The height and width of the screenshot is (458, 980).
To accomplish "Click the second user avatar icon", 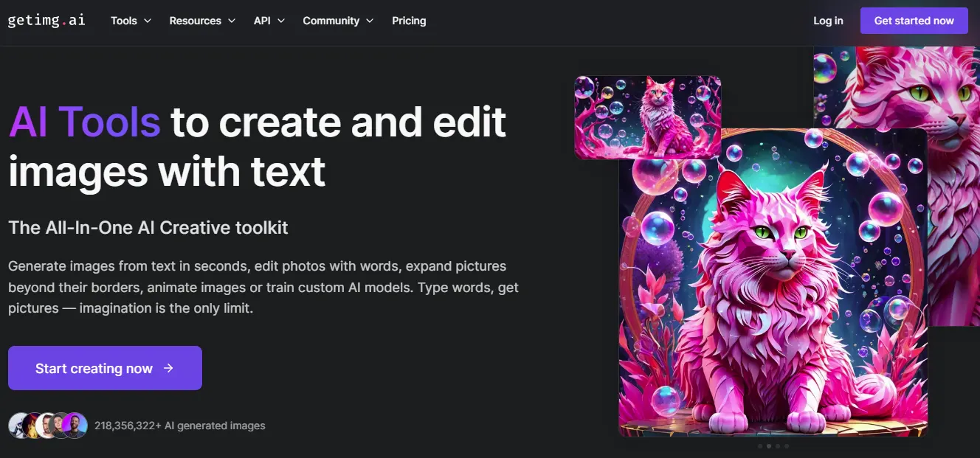I will coord(31,426).
